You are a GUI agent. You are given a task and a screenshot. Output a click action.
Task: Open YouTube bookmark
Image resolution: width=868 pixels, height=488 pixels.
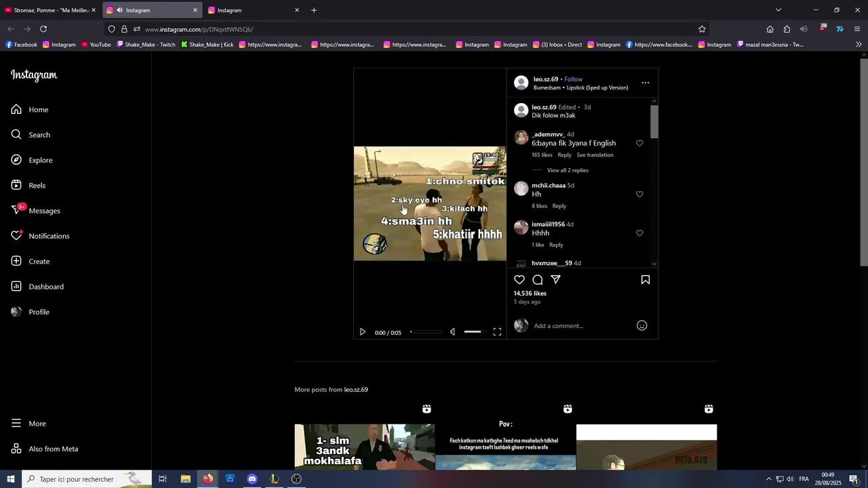(96, 45)
